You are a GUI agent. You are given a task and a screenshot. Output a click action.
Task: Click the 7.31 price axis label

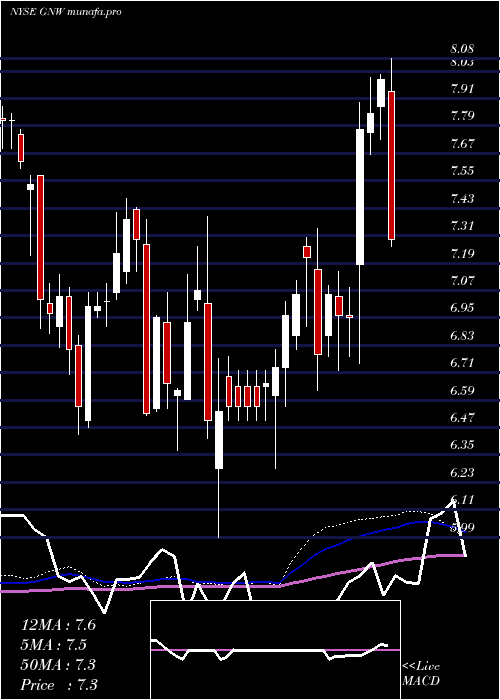462,226
